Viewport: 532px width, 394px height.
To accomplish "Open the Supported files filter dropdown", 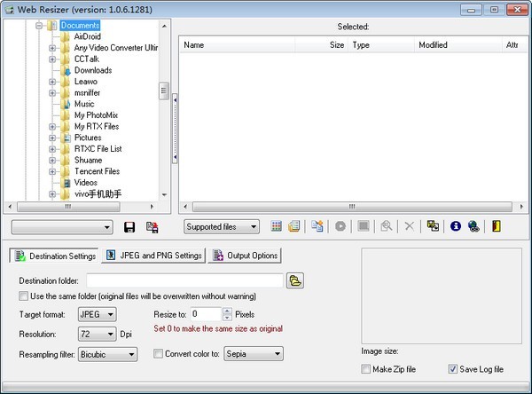I will (x=222, y=227).
